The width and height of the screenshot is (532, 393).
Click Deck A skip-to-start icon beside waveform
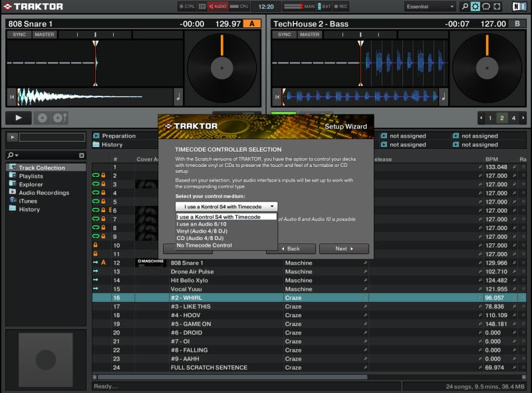pos(12,97)
